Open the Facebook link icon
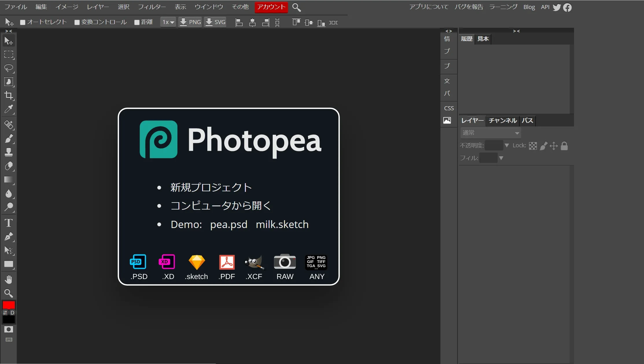Viewport: 644px width, 364px height. (x=567, y=7)
